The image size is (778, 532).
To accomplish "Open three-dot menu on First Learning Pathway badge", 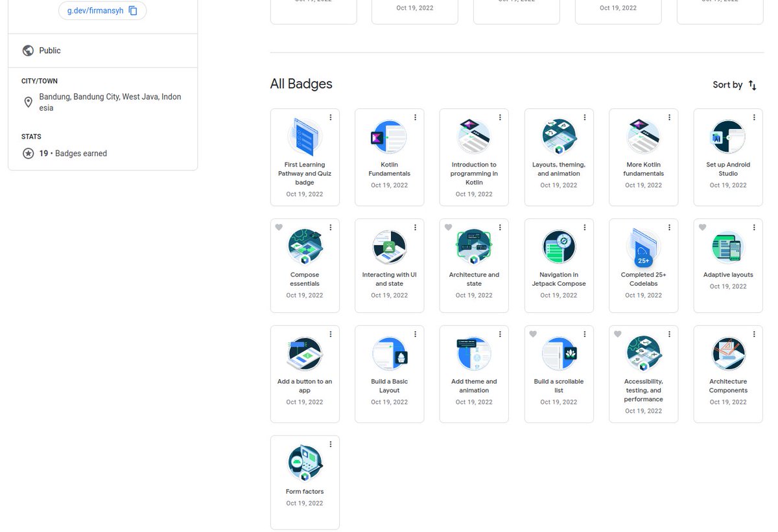I will (331, 117).
